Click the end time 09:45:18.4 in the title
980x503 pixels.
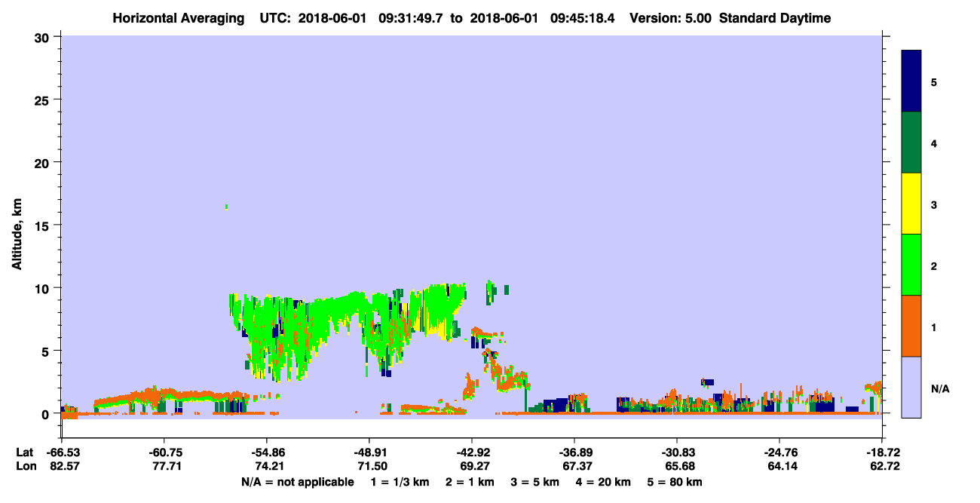click(x=583, y=18)
